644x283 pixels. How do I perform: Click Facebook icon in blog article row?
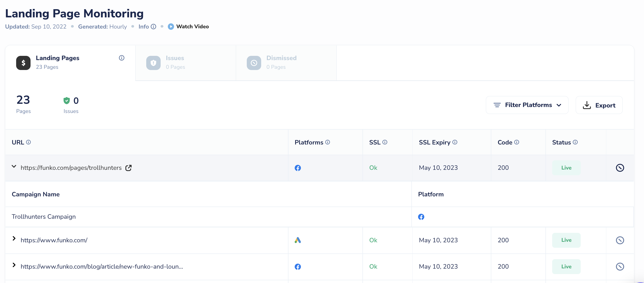point(297,267)
